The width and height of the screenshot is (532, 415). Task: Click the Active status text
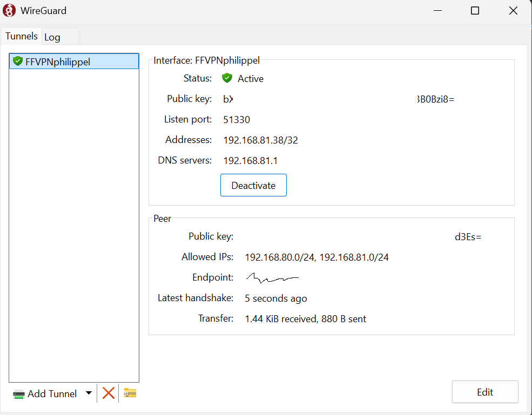(251, 79)
